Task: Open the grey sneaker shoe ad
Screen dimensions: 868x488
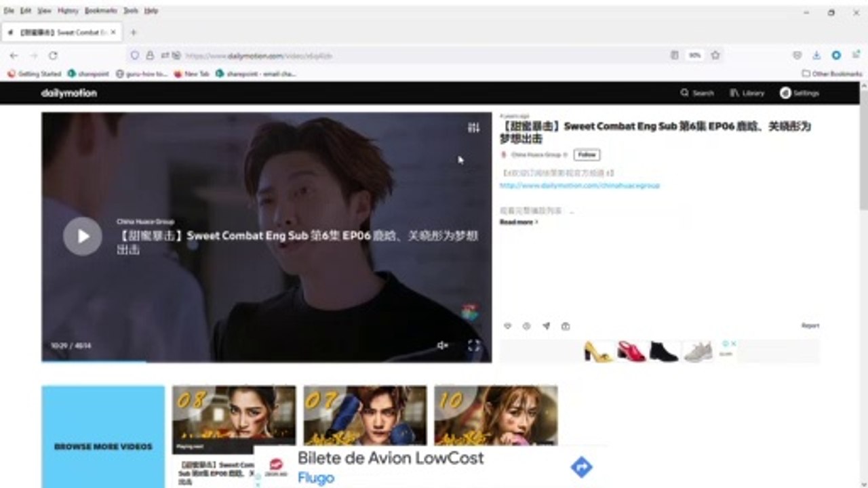Action: coord(698,351)
